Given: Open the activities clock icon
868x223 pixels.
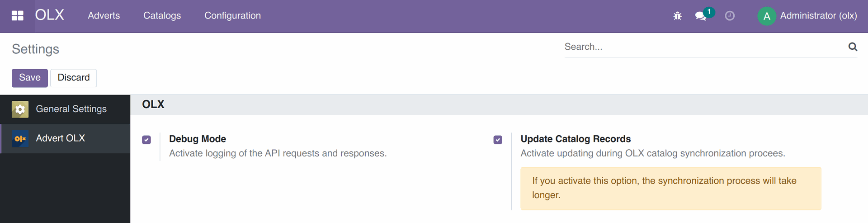Looking at the screenshot, I should tap(730, 16).
